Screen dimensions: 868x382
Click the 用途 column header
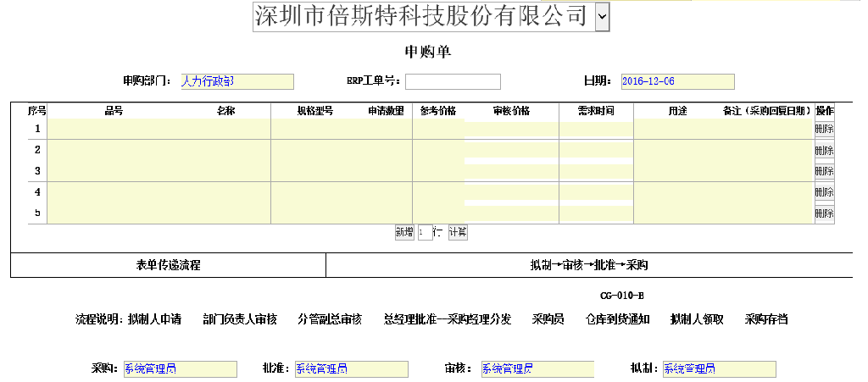pos(678,111)
